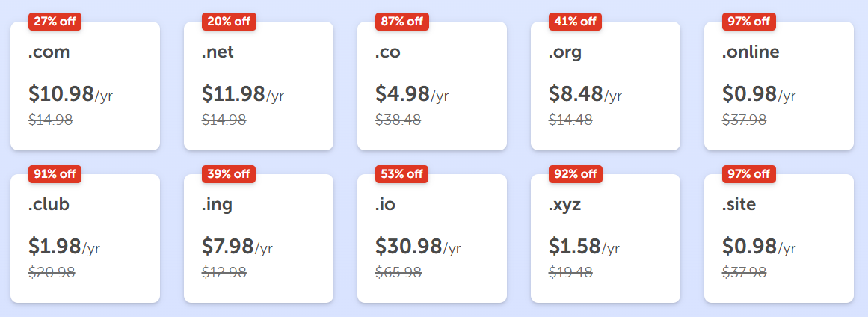The image size is (868, 317).
Task: Open the .net domain pricing card
Action: click(259, 86)
